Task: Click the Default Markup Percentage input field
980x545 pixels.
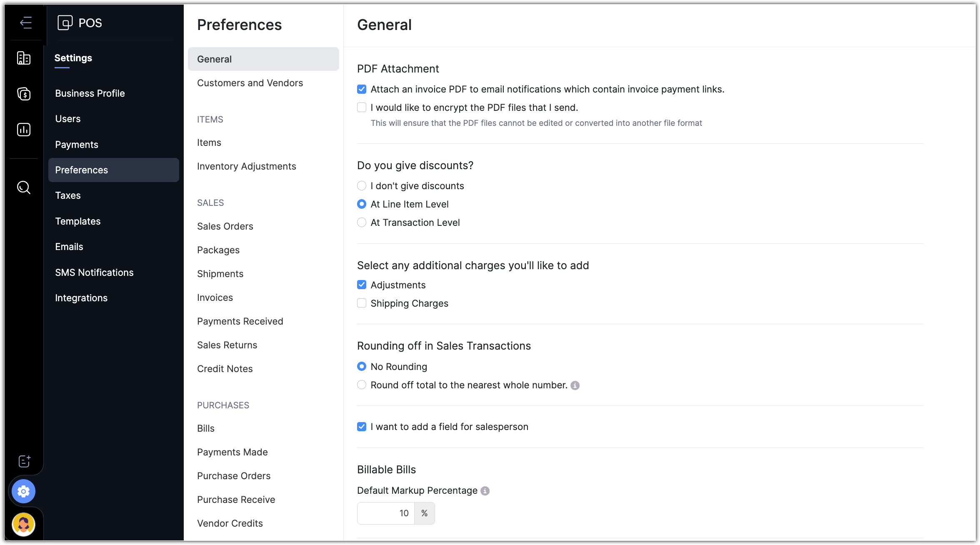Action: pyautogui.click(x=386, y=513)
